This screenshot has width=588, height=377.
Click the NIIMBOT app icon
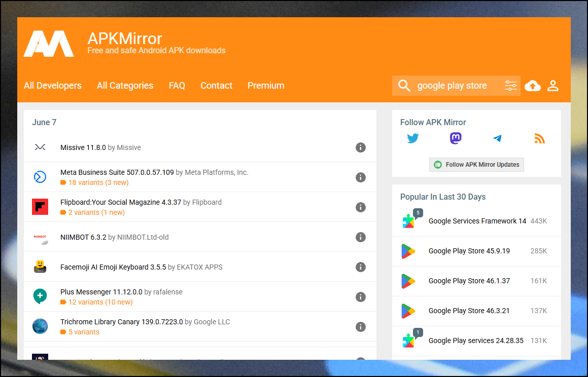pyautogui.click(x=40, y=239)
